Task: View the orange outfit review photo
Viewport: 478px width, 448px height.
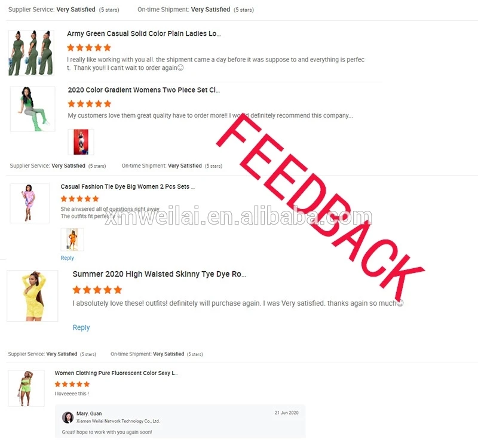Action: tap(72, 240)
